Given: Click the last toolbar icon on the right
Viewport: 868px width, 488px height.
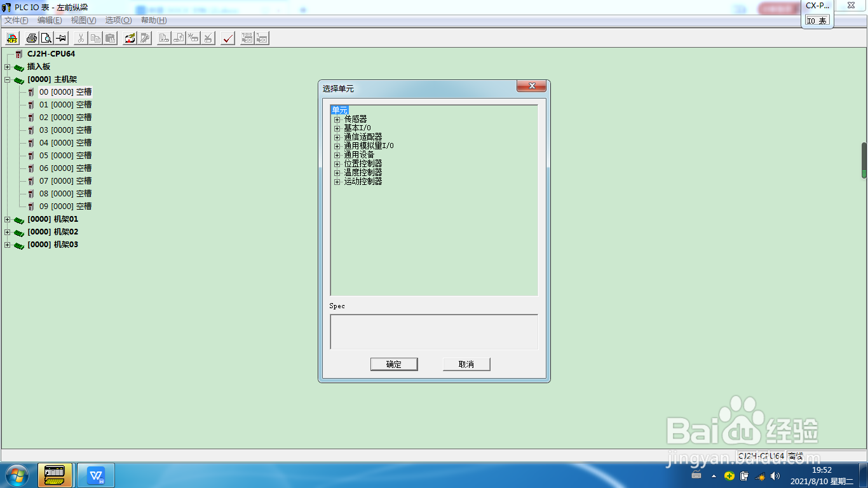Looking at the screenshot, I should point(262,38).
